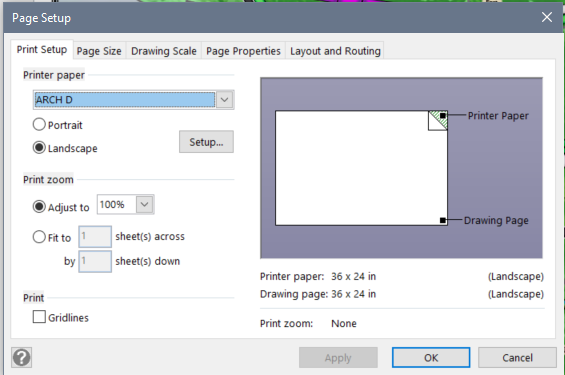Go to the Layout and Routing tab

[x=335, y=51]
